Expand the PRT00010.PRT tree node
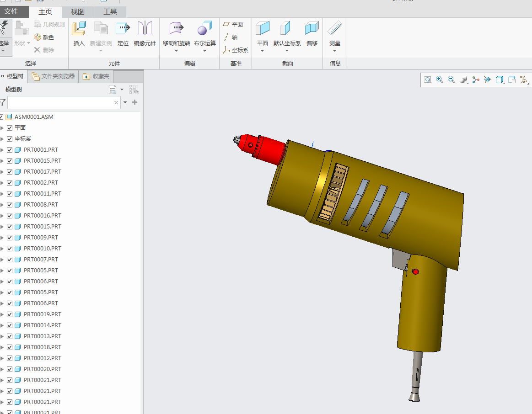The height and width of the screenshot is (414, 532). point(2,248)
